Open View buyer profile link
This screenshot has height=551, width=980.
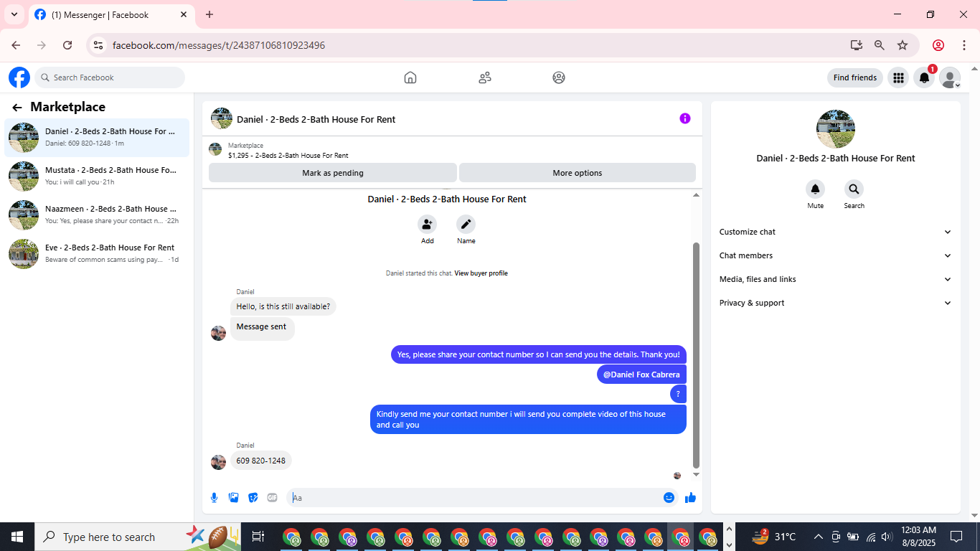(481, 273)
